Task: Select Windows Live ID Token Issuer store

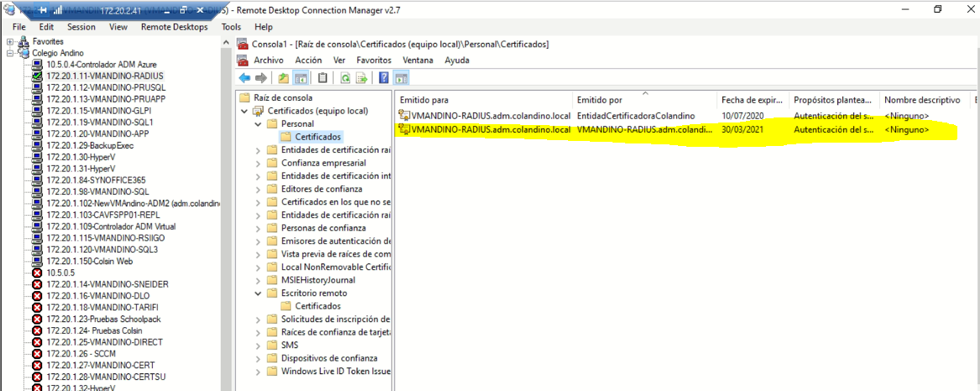Action: click(336, 371)
